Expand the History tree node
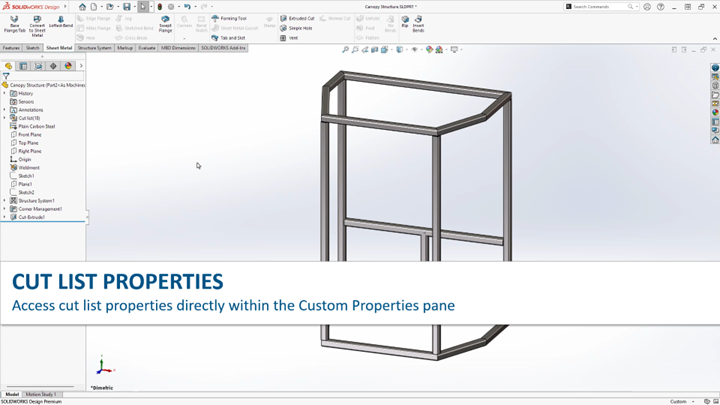 point(5,94)
